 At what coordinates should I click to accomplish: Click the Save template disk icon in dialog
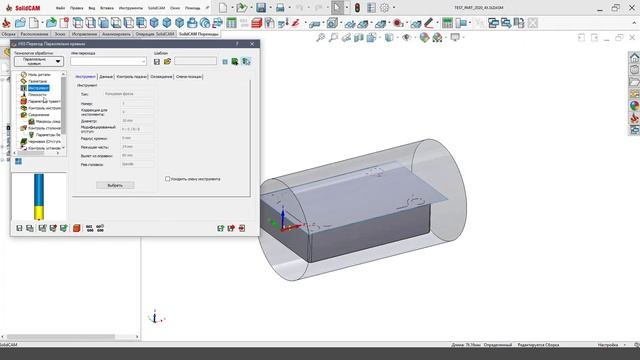pos(157,62)
